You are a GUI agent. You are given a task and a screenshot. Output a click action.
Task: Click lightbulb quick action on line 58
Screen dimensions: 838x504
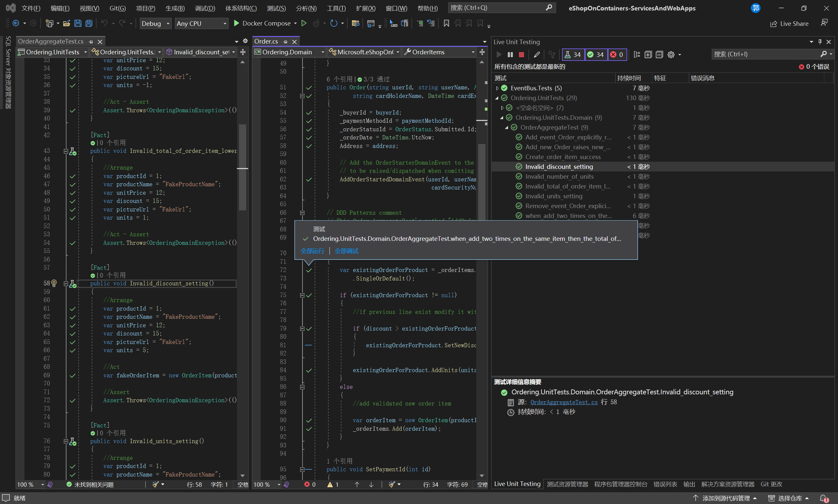click(54, 283)
